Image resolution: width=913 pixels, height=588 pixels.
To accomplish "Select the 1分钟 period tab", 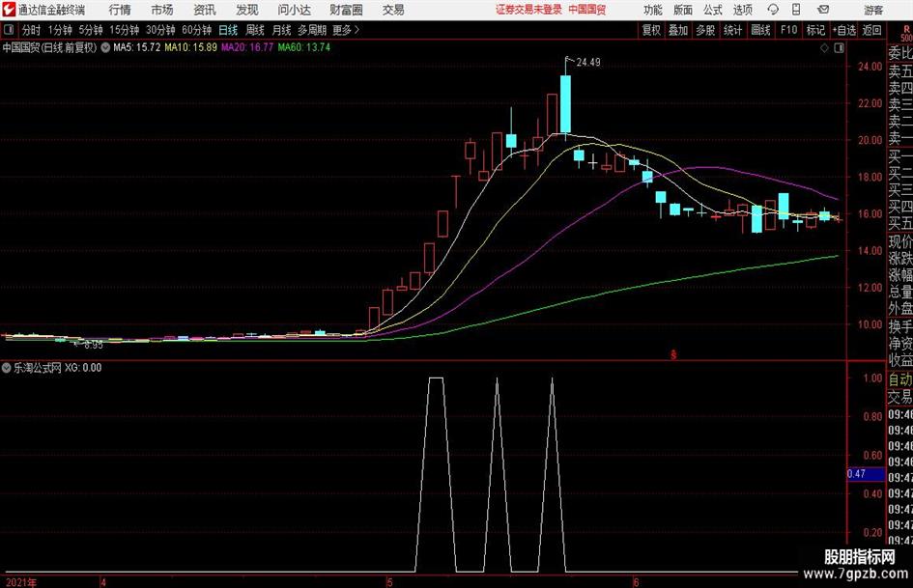I will [60, 30].
